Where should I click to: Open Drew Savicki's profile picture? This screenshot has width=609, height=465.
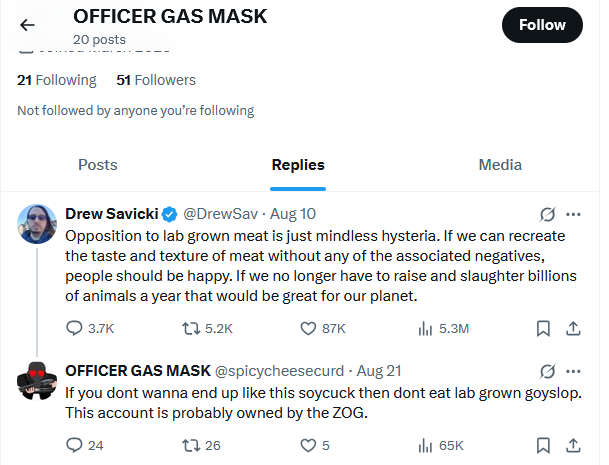(x=37, y=223)
